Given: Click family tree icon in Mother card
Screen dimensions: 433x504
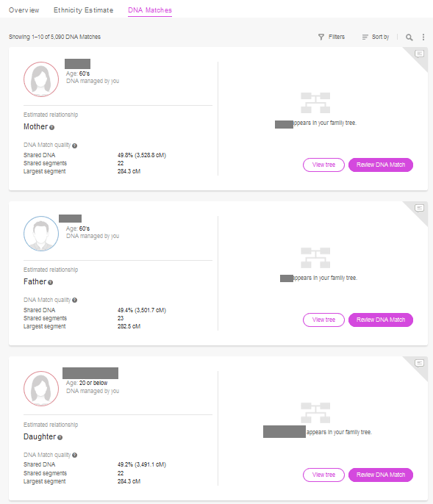Looking at the screenshot, I should click(315, 103).
